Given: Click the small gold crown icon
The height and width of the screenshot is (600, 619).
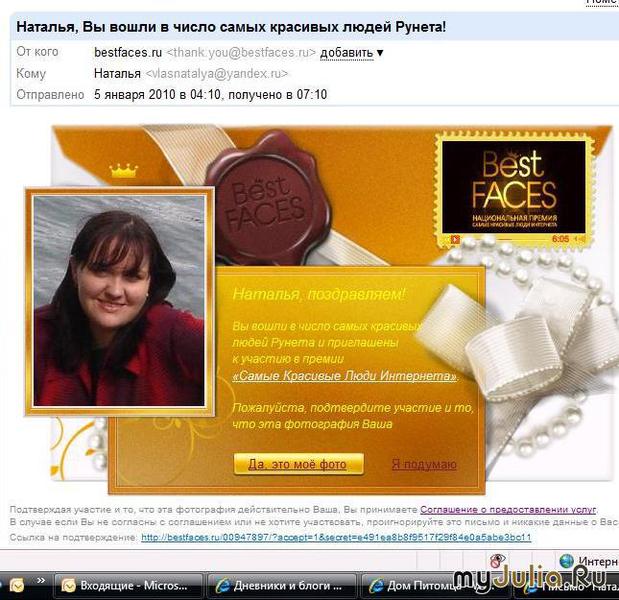Looking at the screenshot, I should click(123, 171).
